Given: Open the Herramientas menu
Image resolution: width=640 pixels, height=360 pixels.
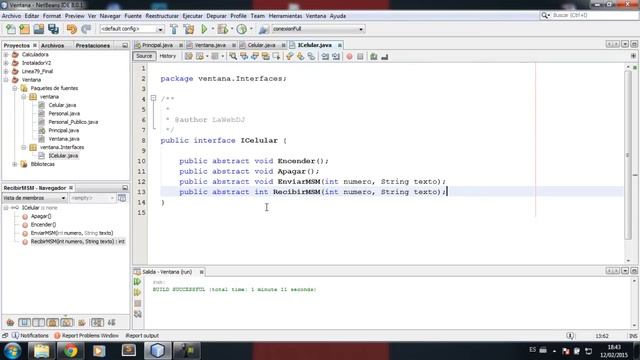Looking at the screenshot, I should click(285, 16).
